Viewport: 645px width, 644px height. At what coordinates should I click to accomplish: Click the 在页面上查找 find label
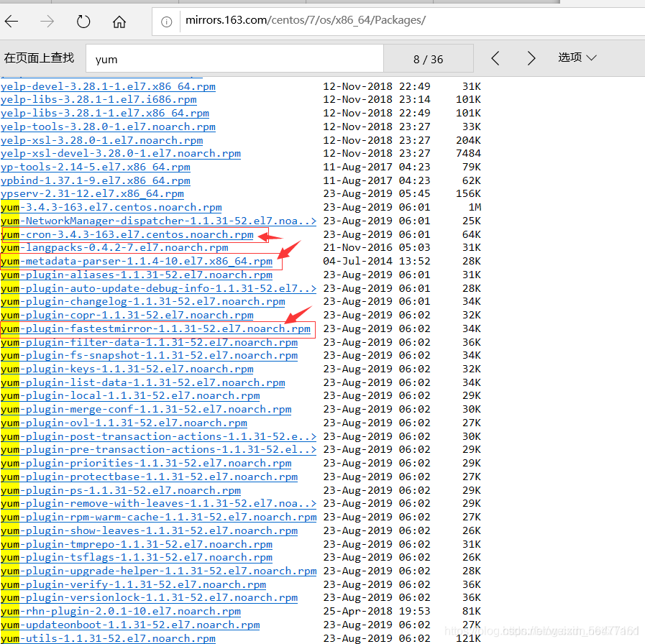click(39, 57)
